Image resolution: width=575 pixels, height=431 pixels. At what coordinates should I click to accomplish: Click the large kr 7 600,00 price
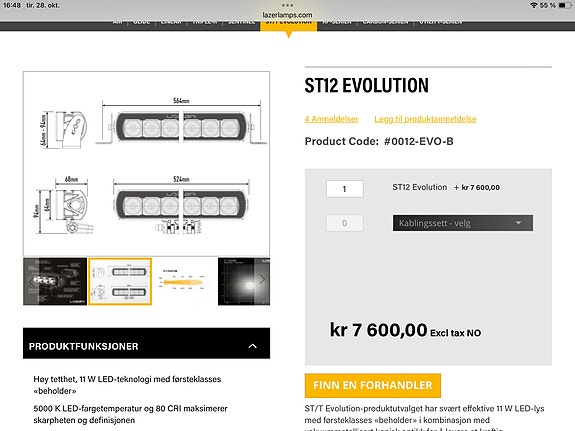pyautogui.click(x=378, y=330)
